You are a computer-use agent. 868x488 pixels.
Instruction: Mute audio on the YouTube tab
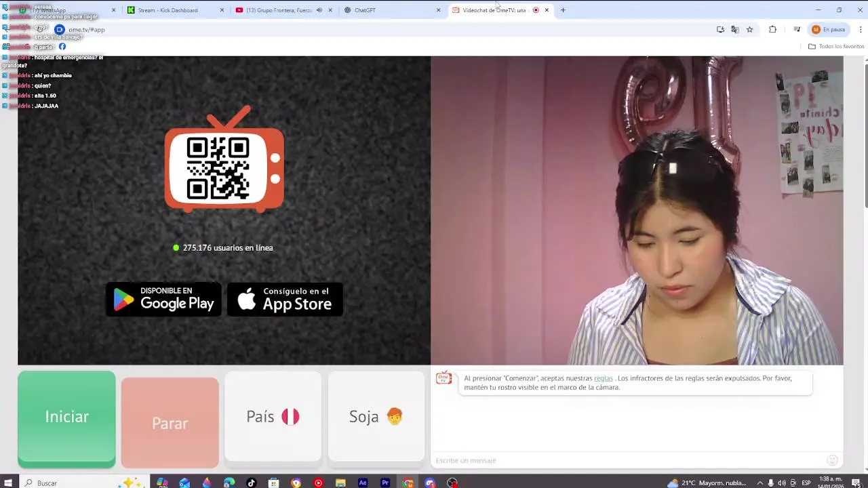pyautogui.click(x=319, y=10)
